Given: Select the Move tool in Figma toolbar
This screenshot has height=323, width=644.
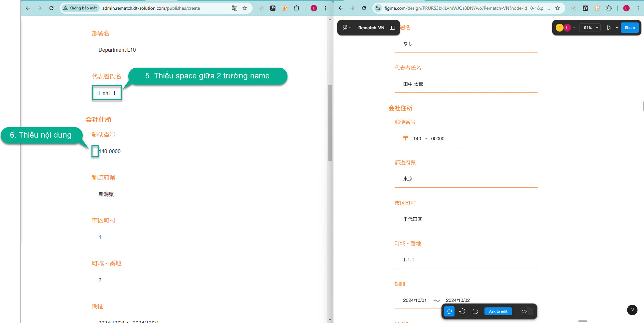Looking at the screenshot, I should pyautogui.click(x=449, y=311).
